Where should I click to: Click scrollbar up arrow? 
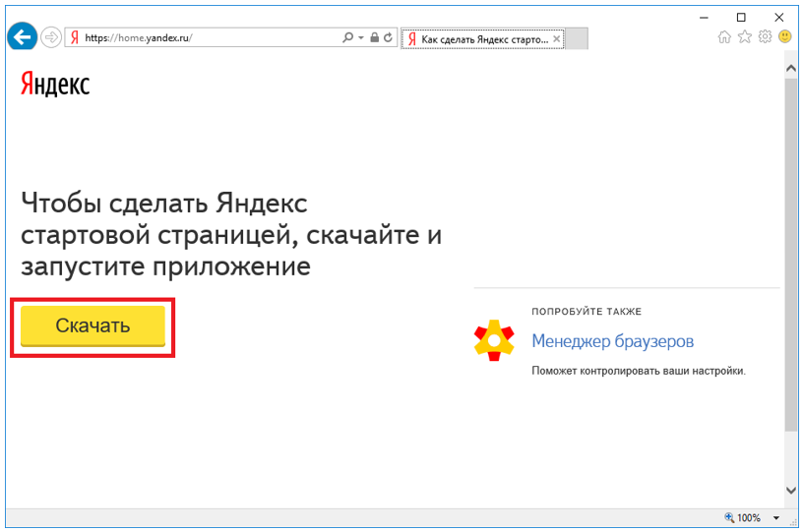tap(791, 69)
